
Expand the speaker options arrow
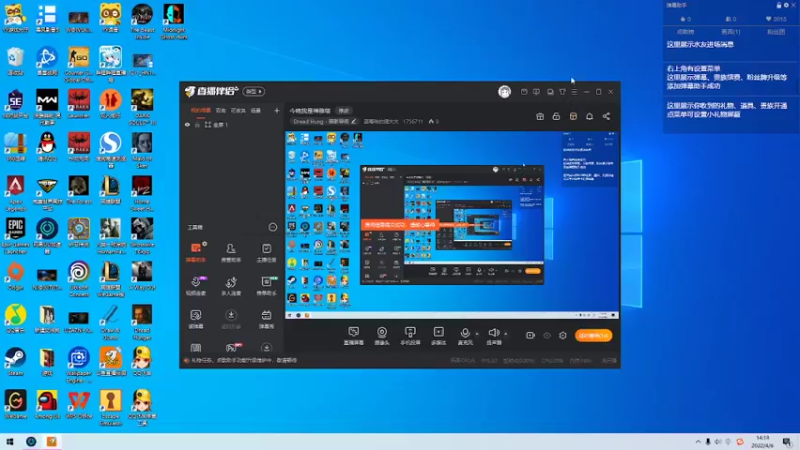tap(506, 334)
